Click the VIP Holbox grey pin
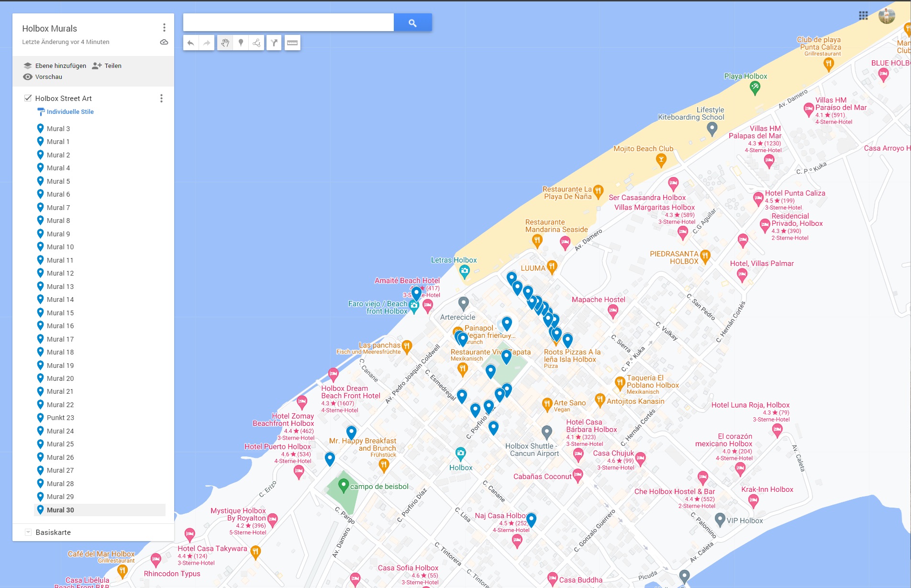 (720, 520)
